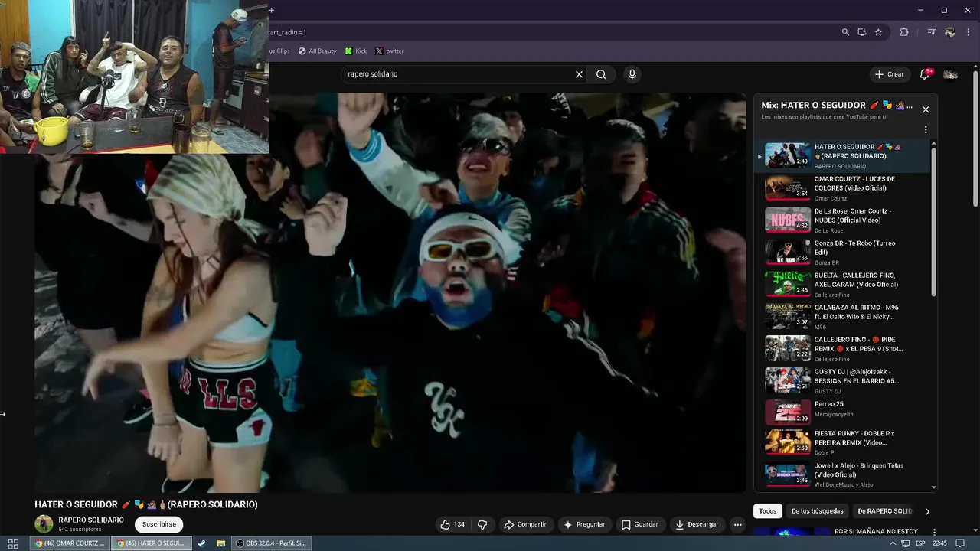Click the playlist panel scrollbar
The image size is (980, 551).
click(x=933, y=222)
